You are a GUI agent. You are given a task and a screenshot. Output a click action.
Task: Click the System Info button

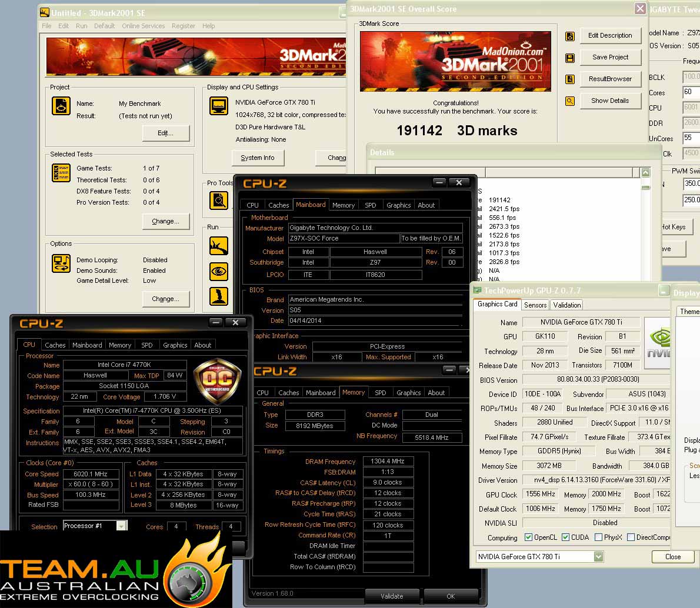(x=258, y=158)
